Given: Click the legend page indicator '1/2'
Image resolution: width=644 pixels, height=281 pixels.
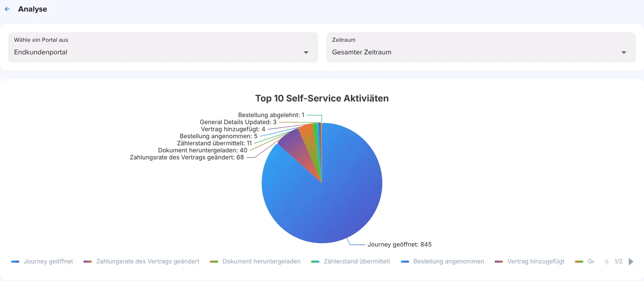Looking at the screenshot, I should coord(619,261).
